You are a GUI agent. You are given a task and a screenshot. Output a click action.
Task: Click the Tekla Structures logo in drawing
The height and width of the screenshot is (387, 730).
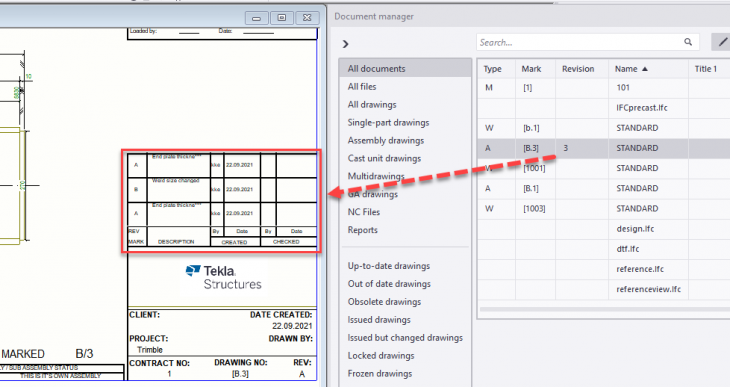(x=223, y=277)
